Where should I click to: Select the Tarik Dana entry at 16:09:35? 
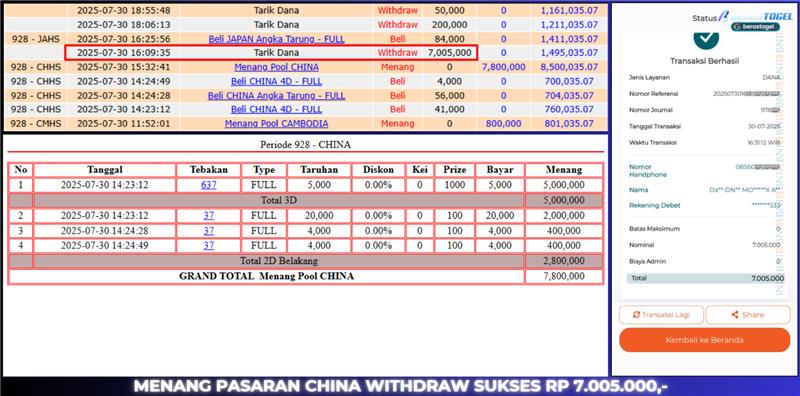[x=277, y=53]
